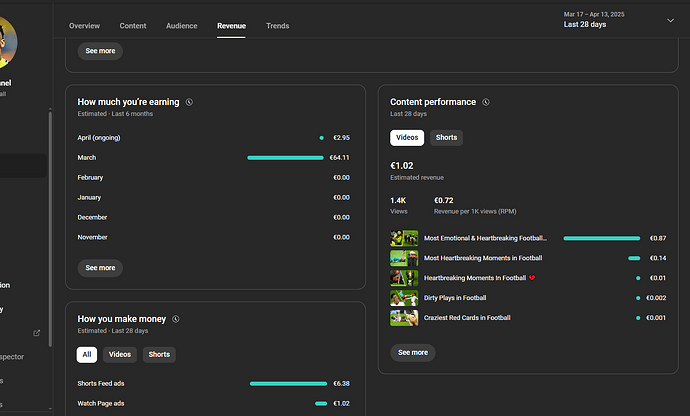
Task: Click the date range chevron arrow
Action: 670,20
